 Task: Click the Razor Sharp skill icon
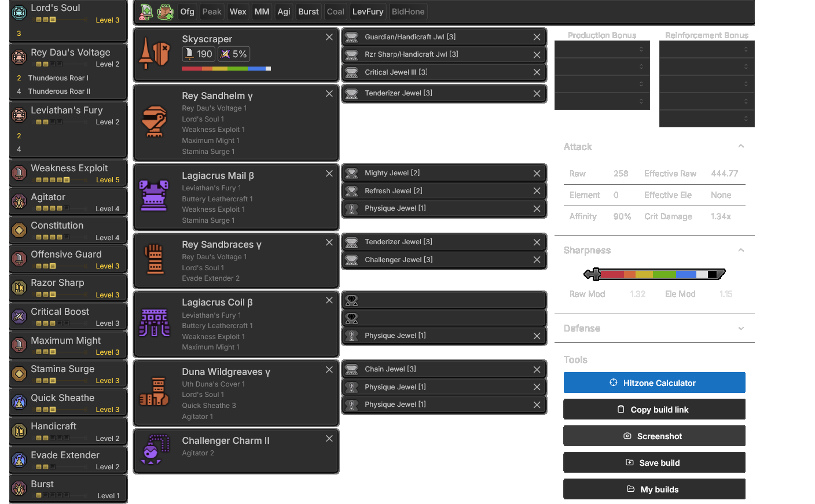click(19, 287)
